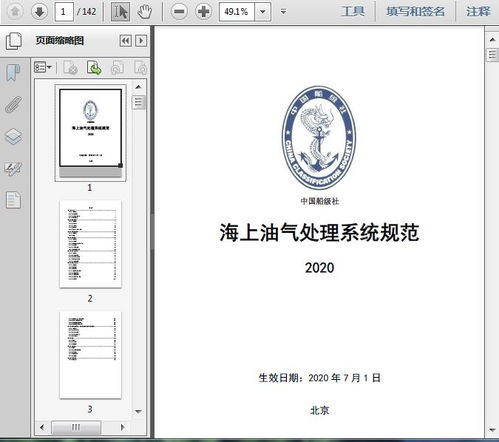
Task: Activate the hand pan tool
Action: [145, 12]
